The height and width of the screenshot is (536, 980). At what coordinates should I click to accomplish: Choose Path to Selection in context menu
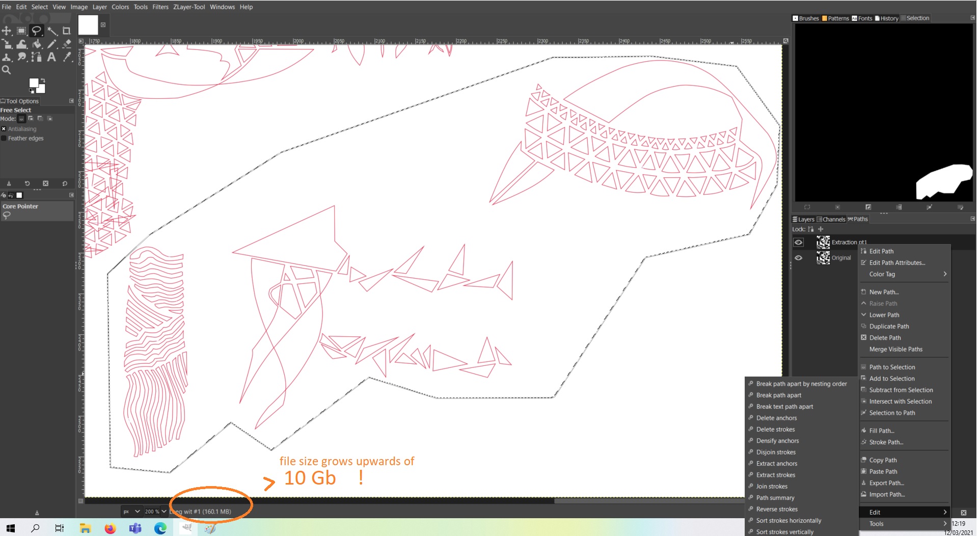click(892, 367)
